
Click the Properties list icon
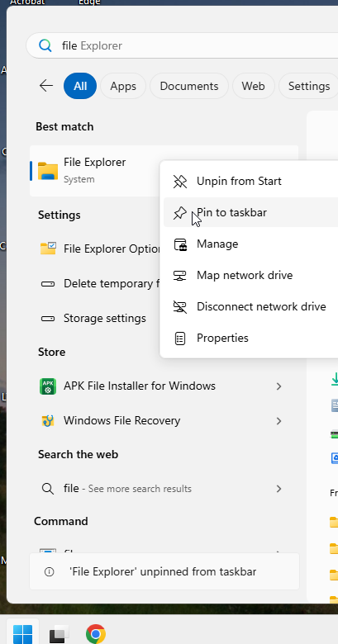(180, 339)
